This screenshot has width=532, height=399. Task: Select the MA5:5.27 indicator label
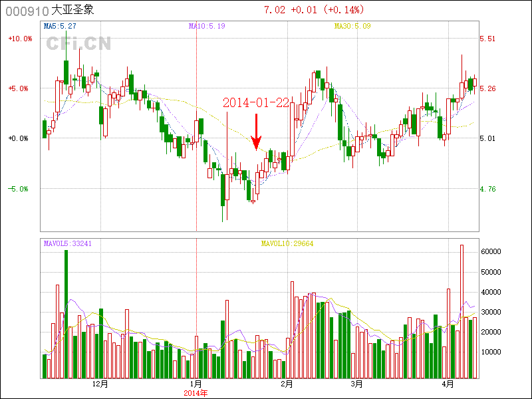(60, 26)
